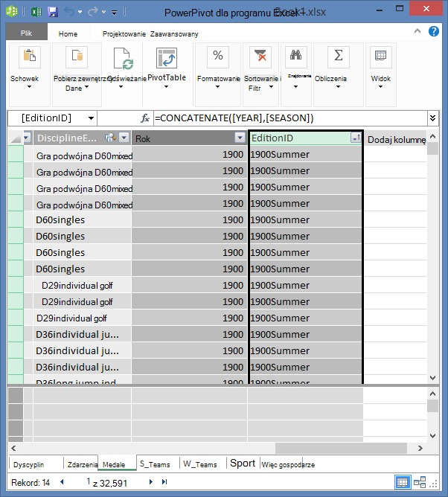The height and width of the screenshot is (497, 448).
Task: Click the horizontal scrollbar left arrow
Action: point(13,448)
